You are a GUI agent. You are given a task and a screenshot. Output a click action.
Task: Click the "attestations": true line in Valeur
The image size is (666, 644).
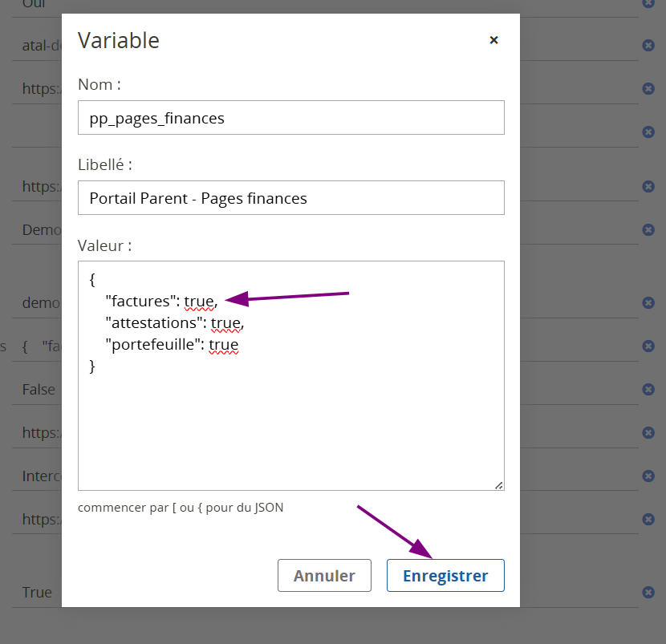pyautogui.click(x=175, y=322)
